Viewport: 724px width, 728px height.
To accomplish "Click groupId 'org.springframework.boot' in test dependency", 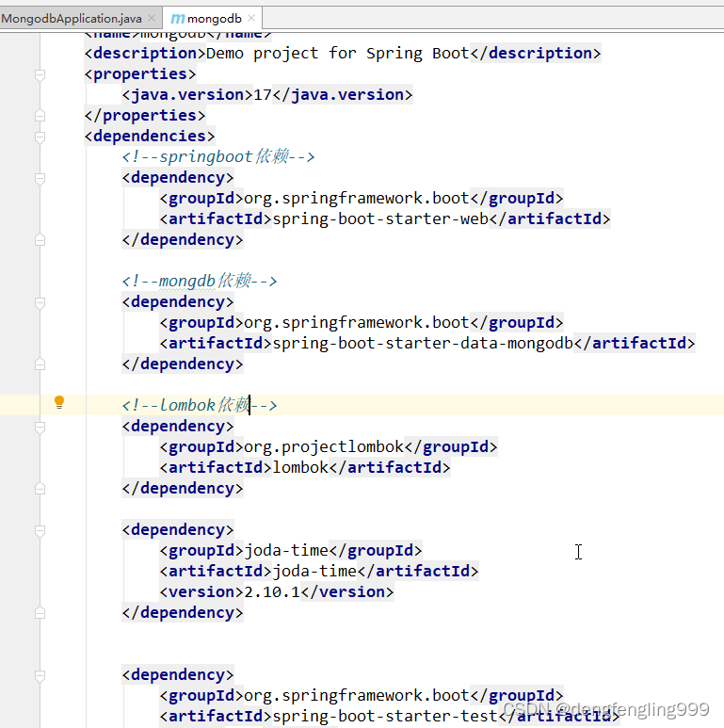I will (x=357, y=695).
